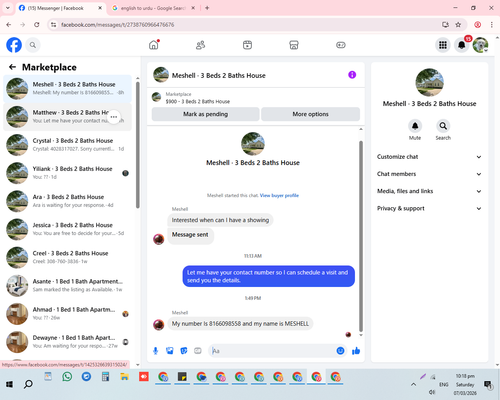This screenshot has height=400, width=500.
Task: Open the Gaming controller icon
Action: click(x=341, y=45)
